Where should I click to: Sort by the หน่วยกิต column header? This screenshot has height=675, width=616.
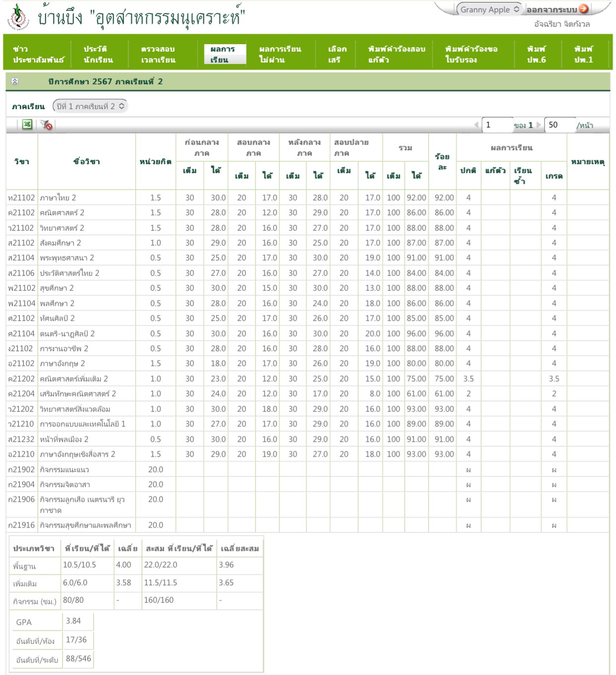coord(156,162)
